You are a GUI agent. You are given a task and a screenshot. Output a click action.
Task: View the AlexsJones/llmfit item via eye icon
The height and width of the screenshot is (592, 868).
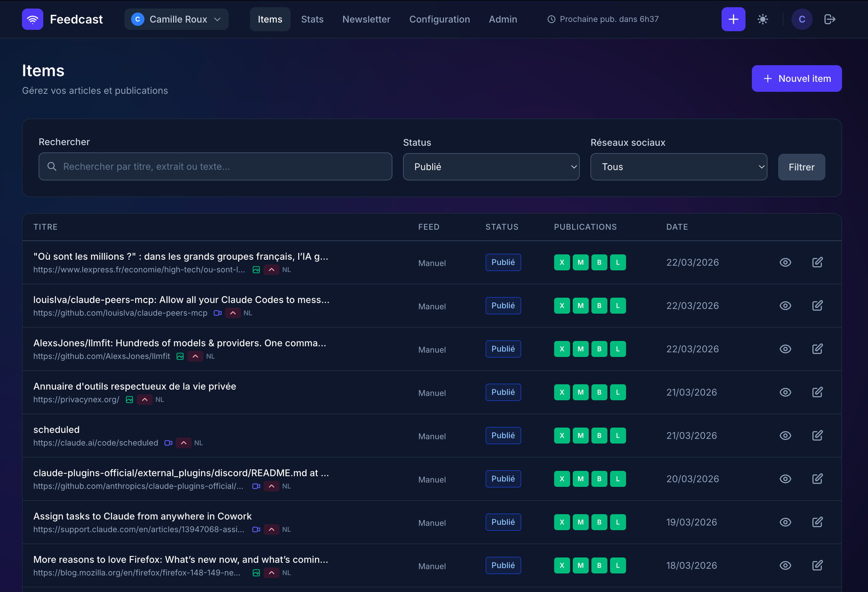point(785,349)
